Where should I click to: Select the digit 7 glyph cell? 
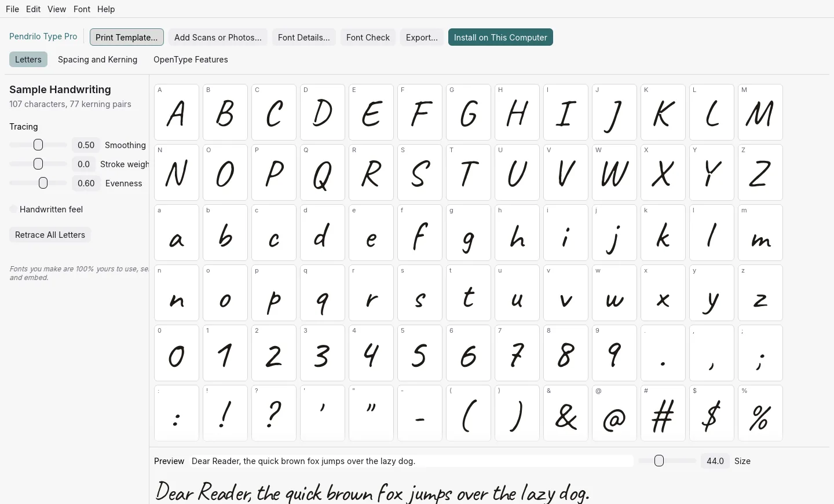(517, 353)
